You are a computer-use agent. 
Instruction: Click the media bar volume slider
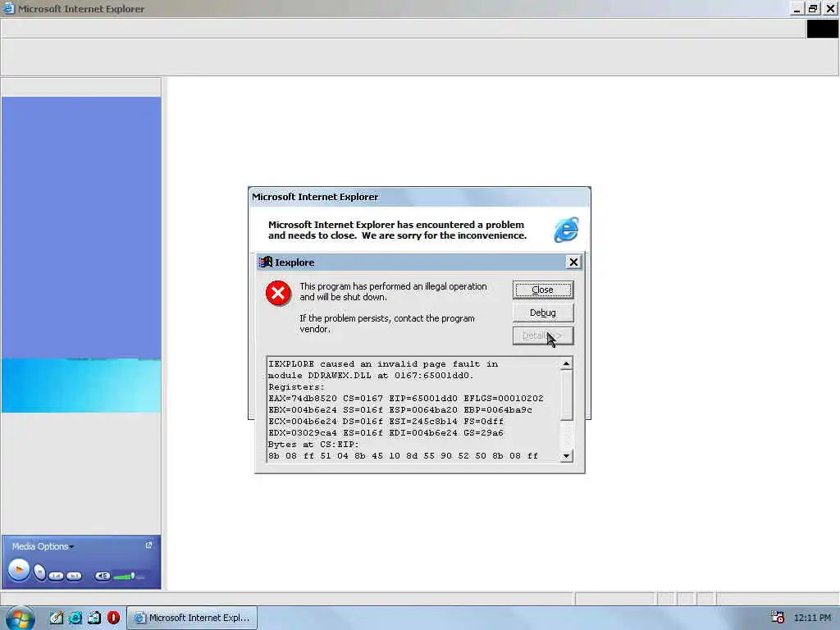[x=129, y=577]
